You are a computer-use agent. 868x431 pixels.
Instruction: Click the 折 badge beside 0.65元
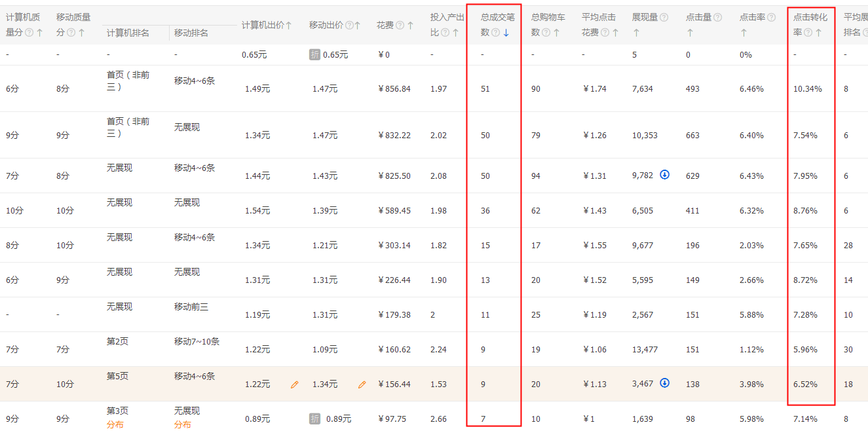pyautogui.click(x=314, y=54)
